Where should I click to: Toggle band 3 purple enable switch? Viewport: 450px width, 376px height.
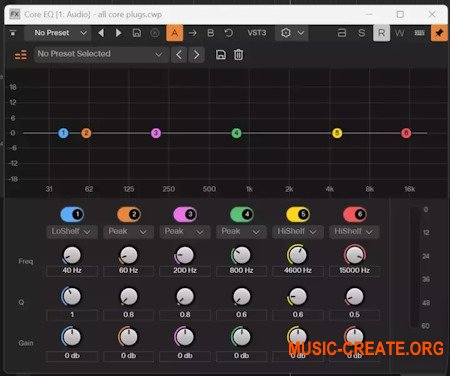pyautogui.click(x=185, y=214)
